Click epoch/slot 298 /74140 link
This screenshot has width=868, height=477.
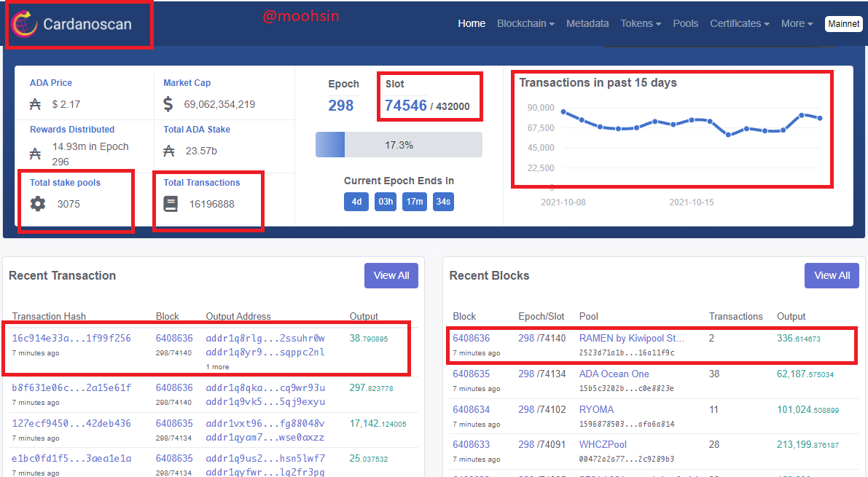point(542,338)
